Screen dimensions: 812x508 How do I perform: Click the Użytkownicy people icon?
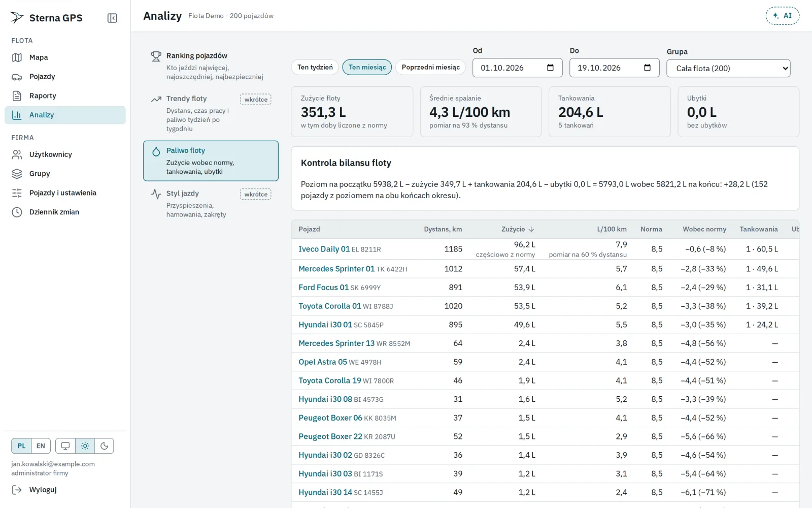point(17,154)
